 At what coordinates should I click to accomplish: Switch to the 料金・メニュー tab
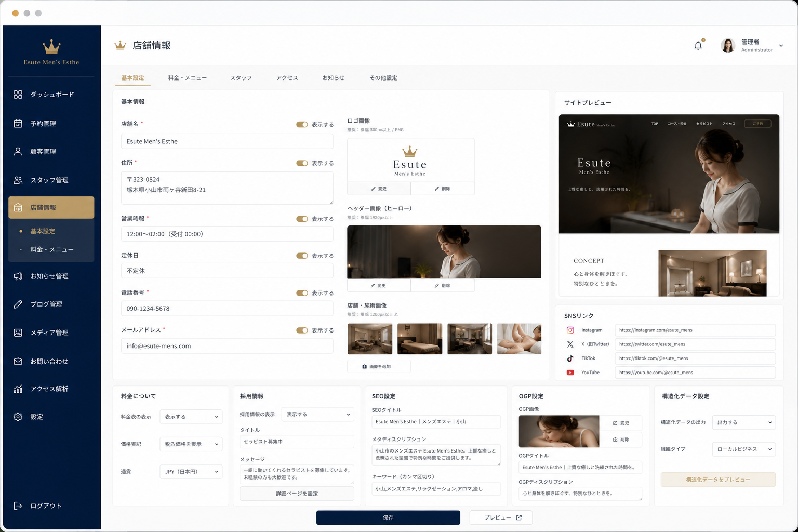188,78
